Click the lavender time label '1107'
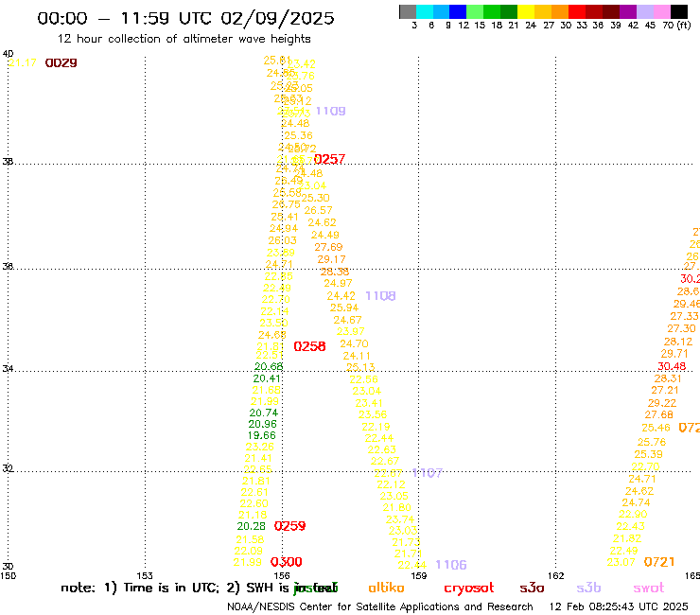 pos(428,472)
